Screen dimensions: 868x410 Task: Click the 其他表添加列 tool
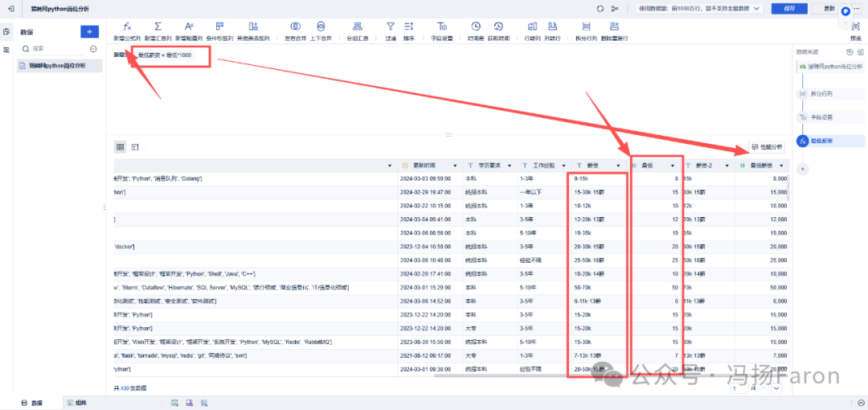click(x=253, y=31)
